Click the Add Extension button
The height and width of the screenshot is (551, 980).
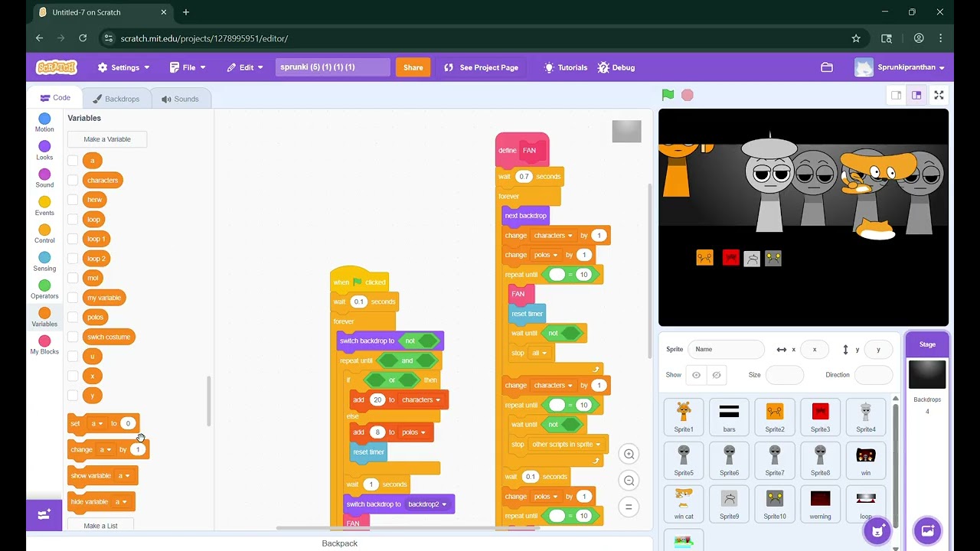coord(44,515)
